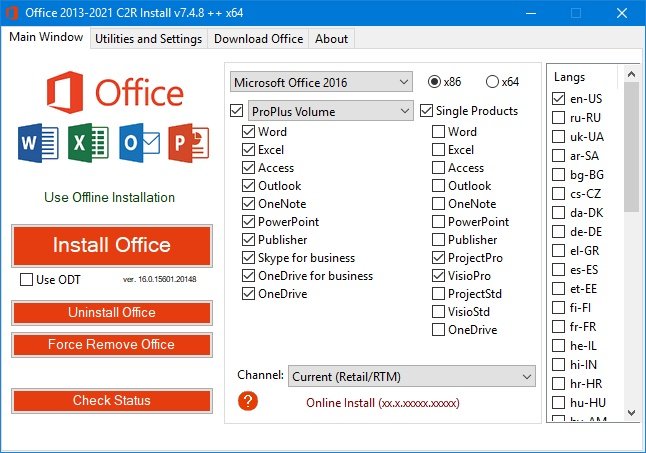Enable the Use ODT checkbox

pyautogui.click(x=26, y=280)
